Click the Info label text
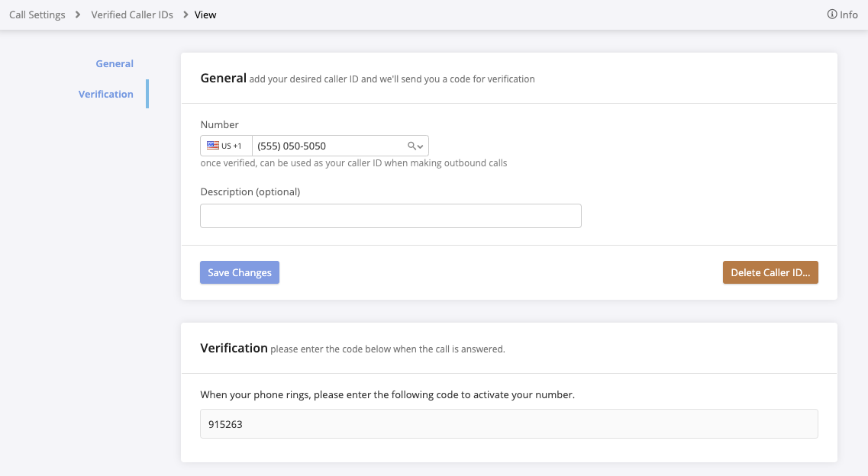 click(x=847, y=14)
